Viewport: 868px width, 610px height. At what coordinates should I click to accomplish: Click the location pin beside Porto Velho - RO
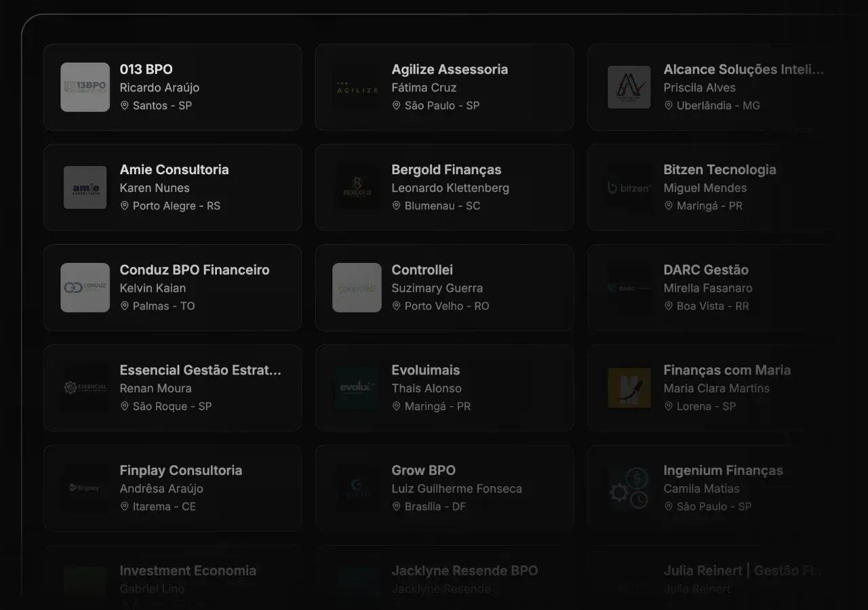pos(397,306)
